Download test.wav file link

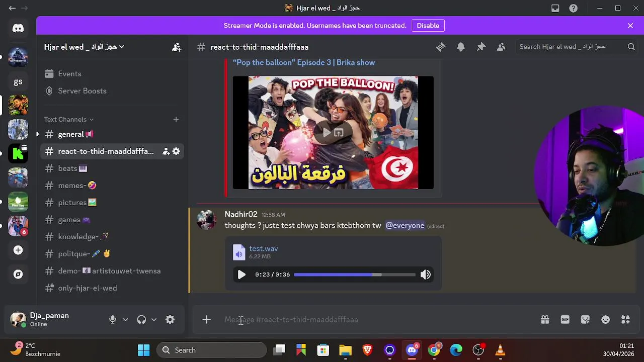263,248
